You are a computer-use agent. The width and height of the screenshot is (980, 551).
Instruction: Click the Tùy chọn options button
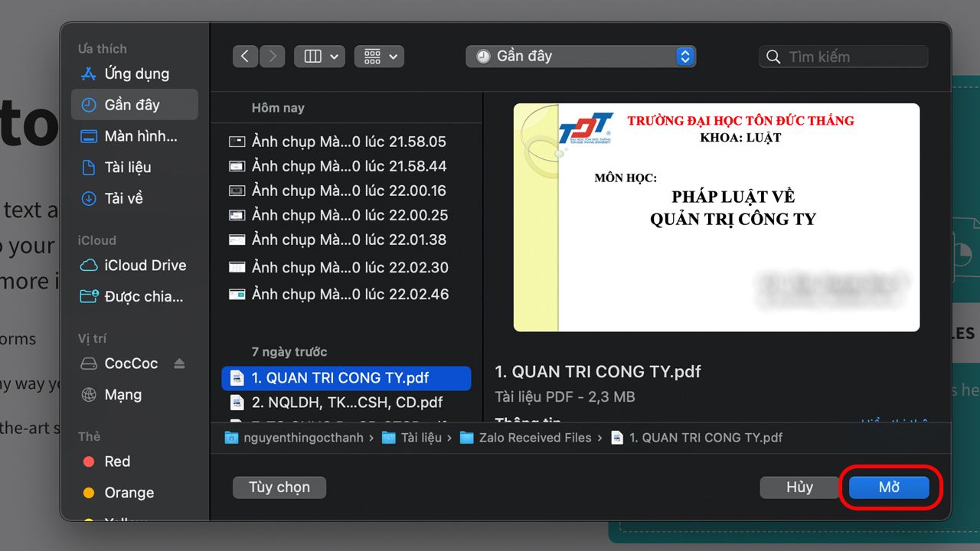point(279,487)
